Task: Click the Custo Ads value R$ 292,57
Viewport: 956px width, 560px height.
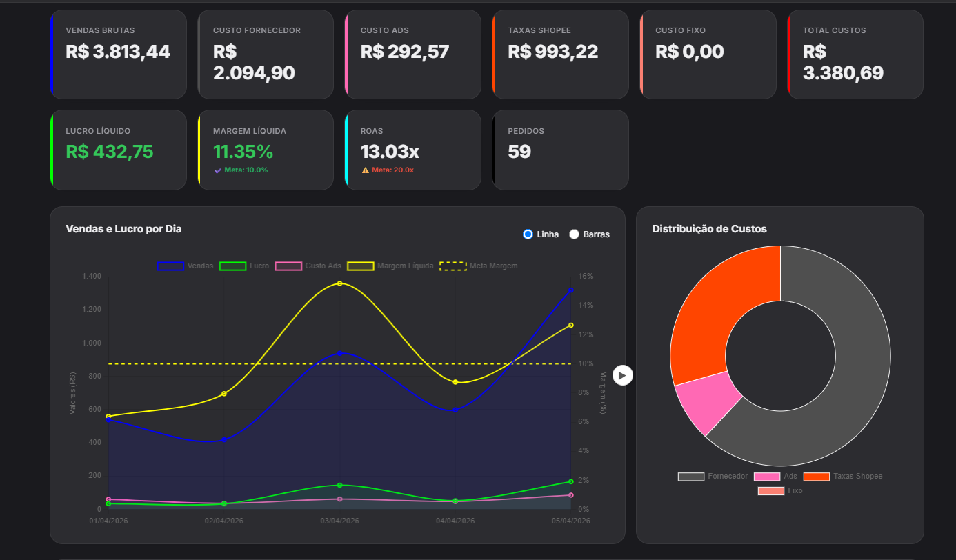Action: point(405,51)
